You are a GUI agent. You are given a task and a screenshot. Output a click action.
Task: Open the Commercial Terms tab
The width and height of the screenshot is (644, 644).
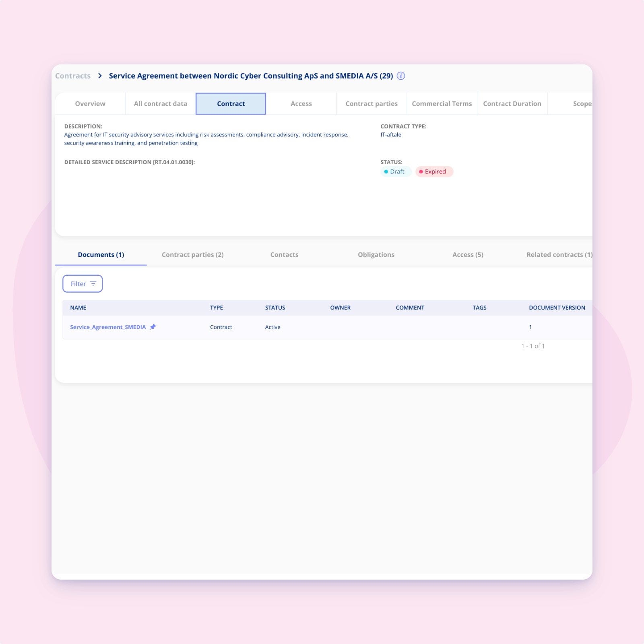tap(442, 103)
